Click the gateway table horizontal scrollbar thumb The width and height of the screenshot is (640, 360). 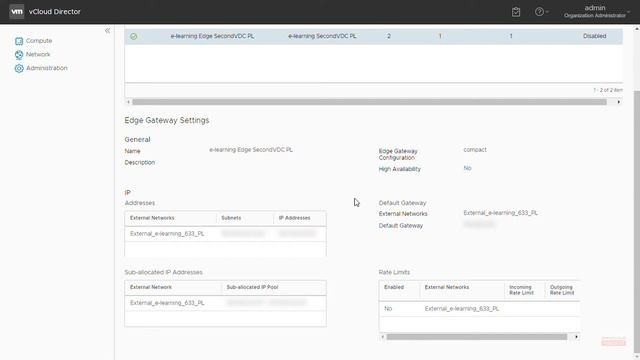[369, 102]
